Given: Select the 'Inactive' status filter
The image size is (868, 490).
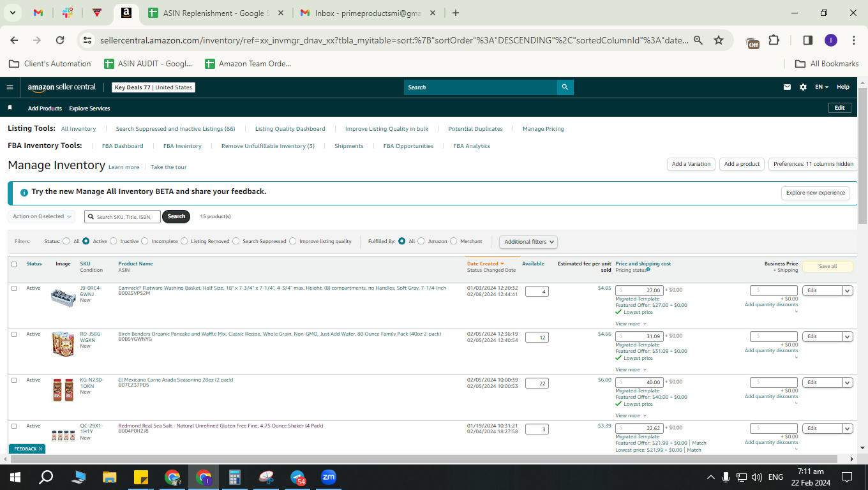Looking at the screenshot, I should [114, 241].
